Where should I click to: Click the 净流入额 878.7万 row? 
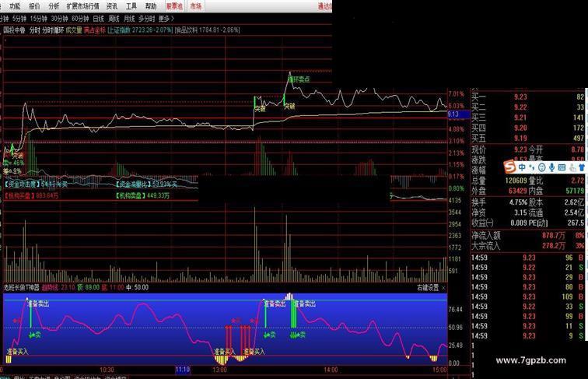[527, 236]
